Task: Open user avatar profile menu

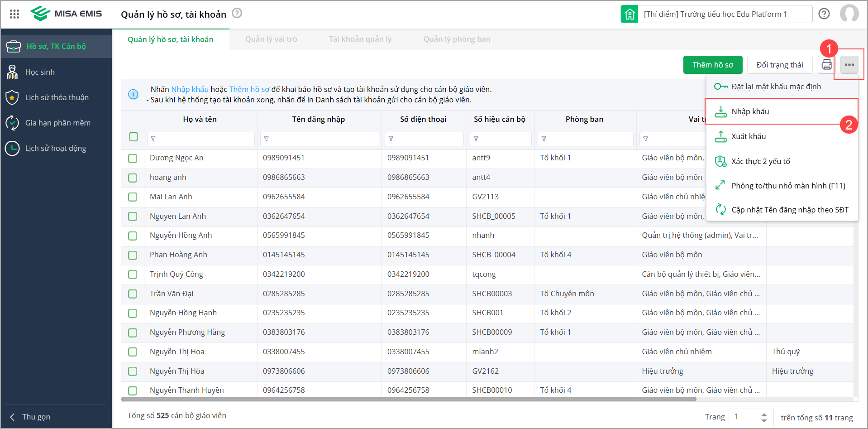Action: (x=849, y=14)
